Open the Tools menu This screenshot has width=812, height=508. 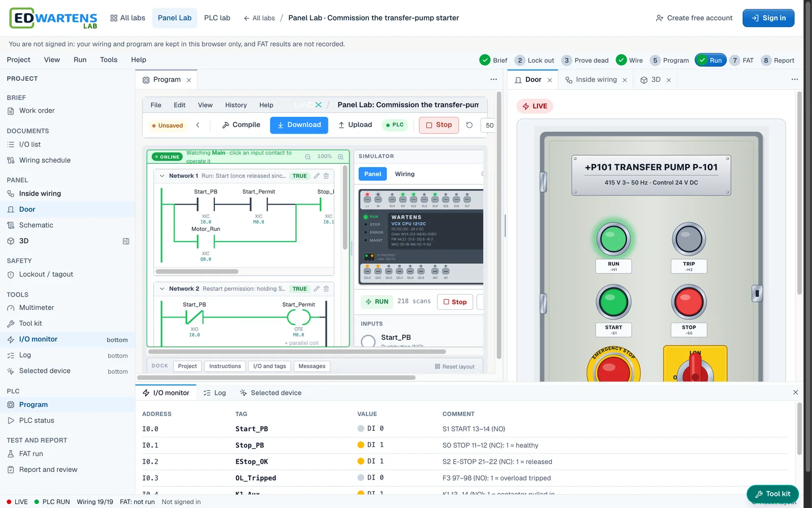tap(109, 59)
